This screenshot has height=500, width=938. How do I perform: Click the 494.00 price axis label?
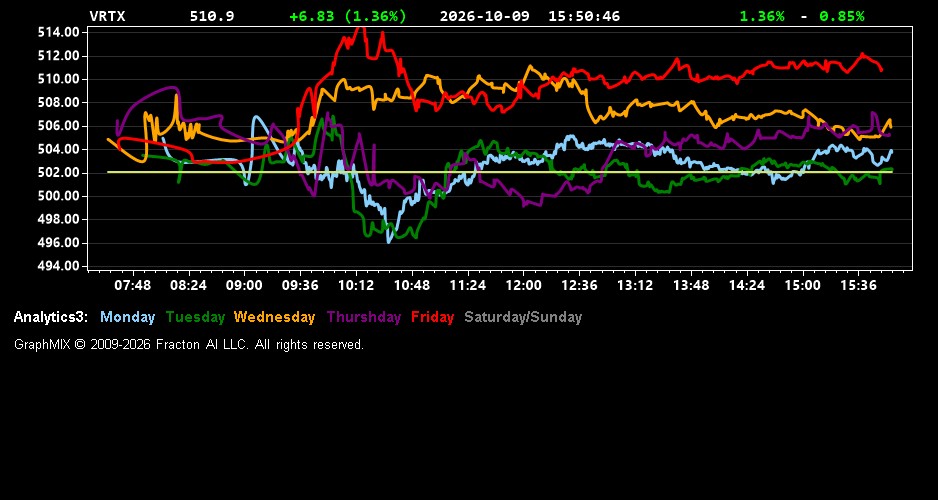tap(59, 266)
